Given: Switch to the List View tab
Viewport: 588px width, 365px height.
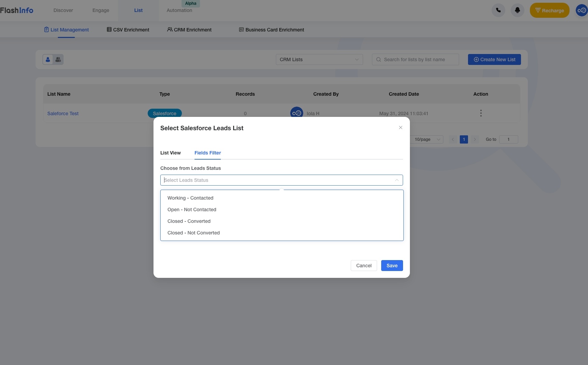Looking at the screenshot, I should click(x=170, y=153).
